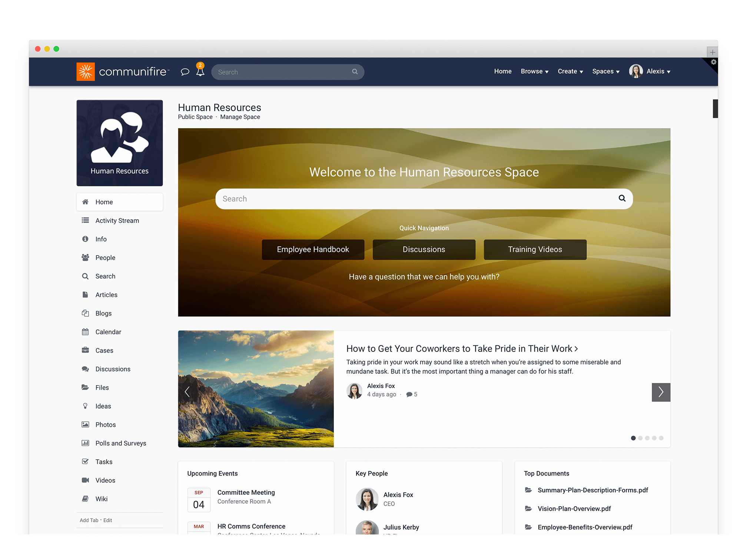Open Manage Space settings
Screen dimensions: 747x560
click(240, 117)
